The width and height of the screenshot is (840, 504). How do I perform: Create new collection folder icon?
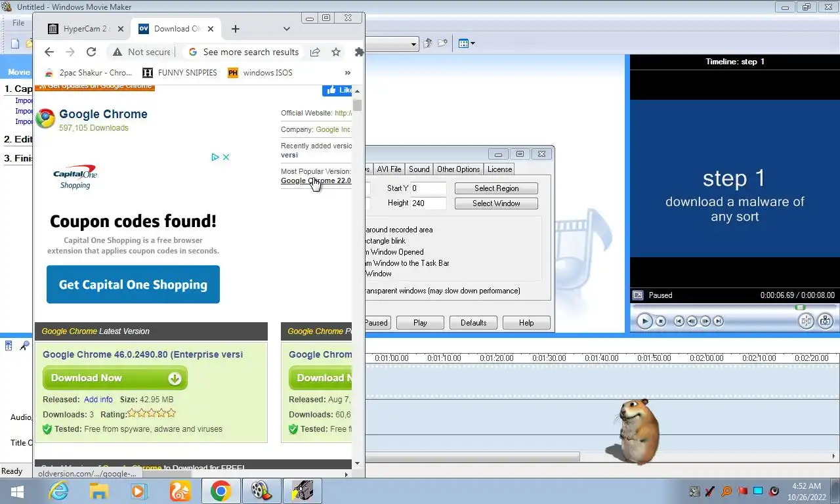(443, 43)
